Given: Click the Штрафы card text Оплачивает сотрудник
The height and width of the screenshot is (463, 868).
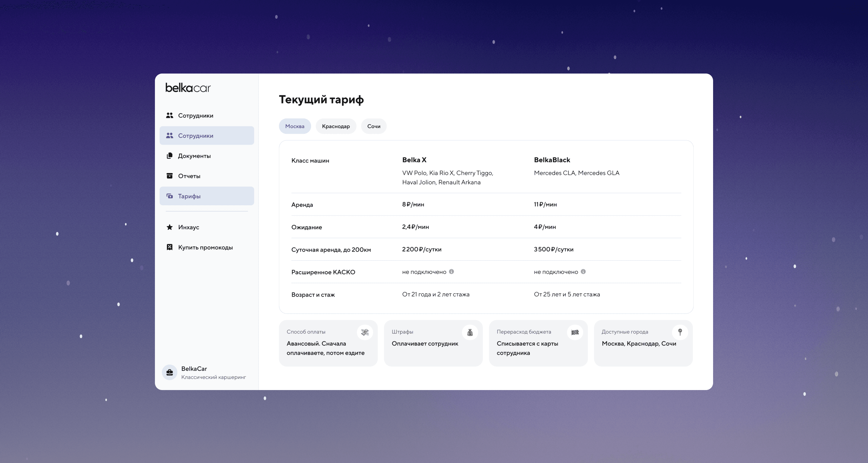Looking at the screenshot, I should coord(425,344).
